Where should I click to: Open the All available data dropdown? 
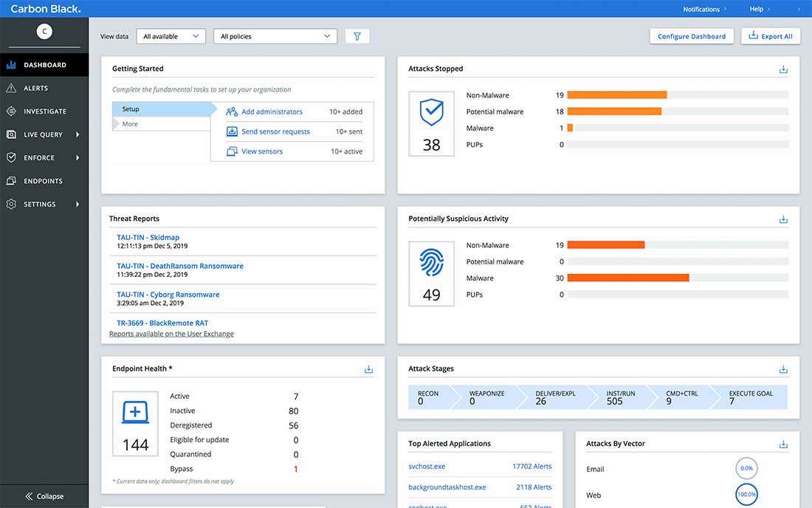[x=171, y=35]
